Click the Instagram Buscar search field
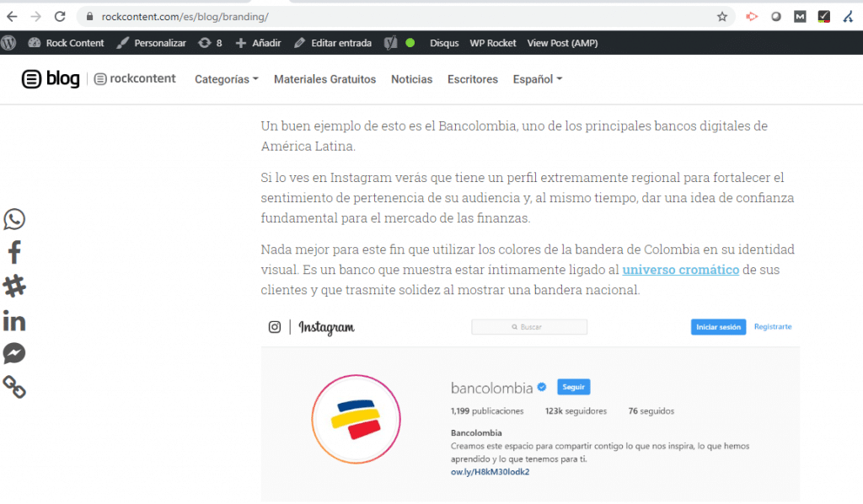The height and width of the screenshot is (504, 863). coord(529,327)
